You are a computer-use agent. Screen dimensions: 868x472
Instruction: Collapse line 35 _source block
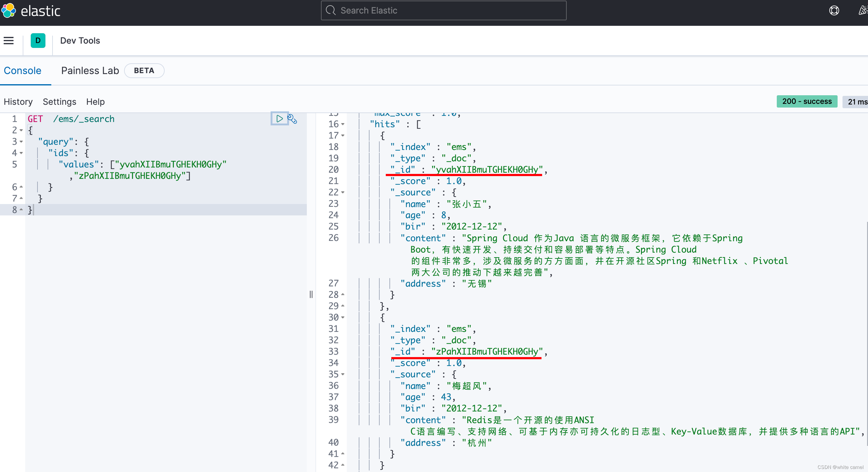coord(345,374)
